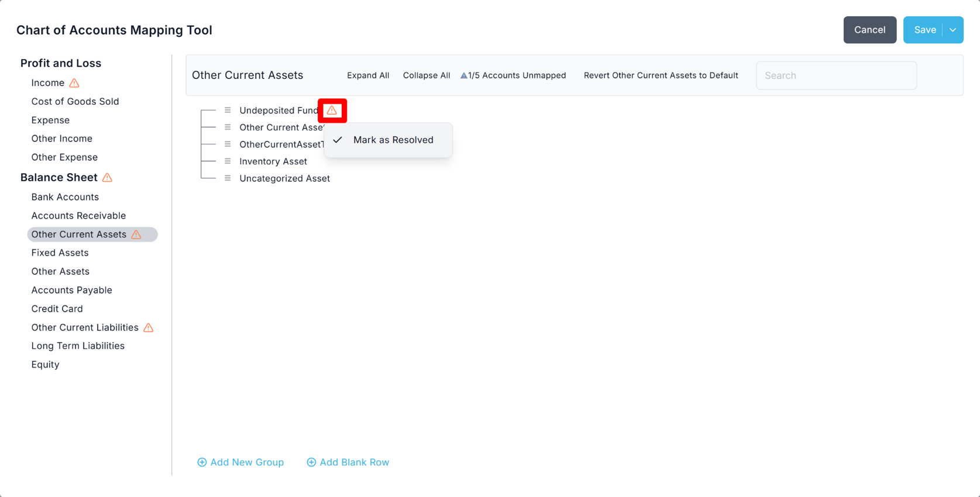Open Long Term Liabilities section

78,346
